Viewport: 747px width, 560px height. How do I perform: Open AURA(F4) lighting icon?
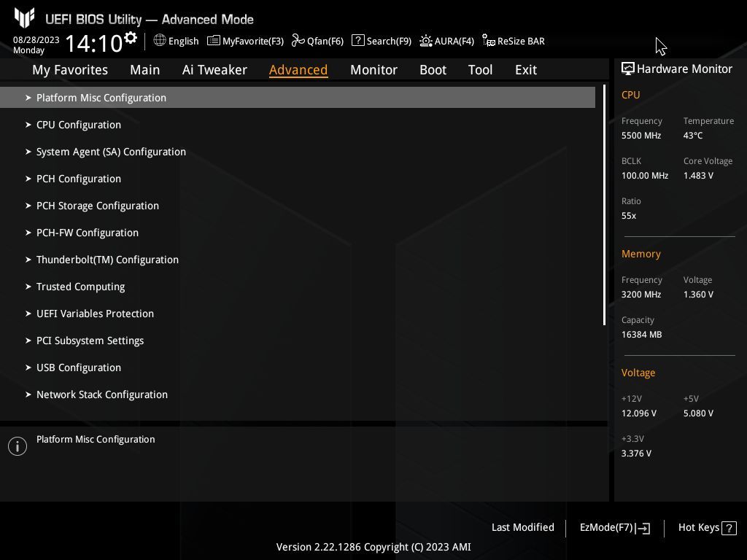point(425,41)
